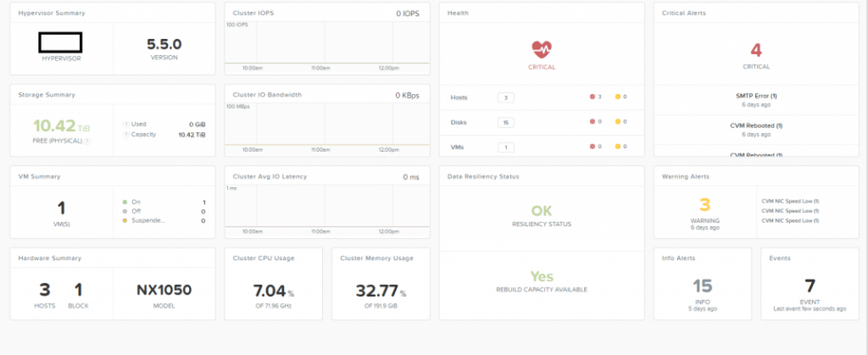This screenshot has height=355, width=868.
Task: Click the 0 IOPS reading
Action: (x=407, y=13)
